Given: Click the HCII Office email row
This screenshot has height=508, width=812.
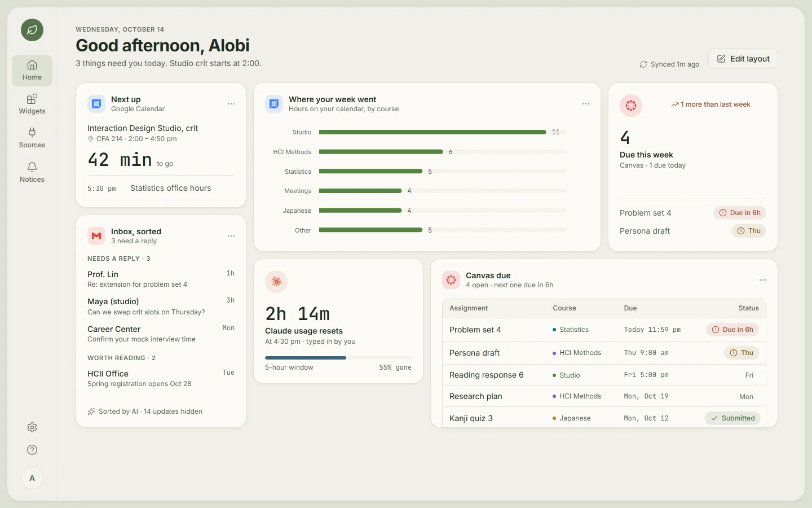Looking at the screenshot, I should [161, 378].
